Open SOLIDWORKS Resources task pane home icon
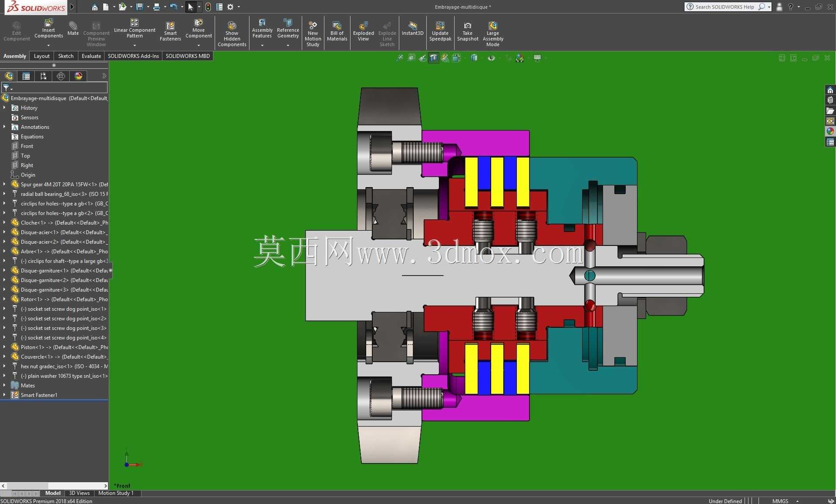The image size is (836, 504). click(830, 90)
